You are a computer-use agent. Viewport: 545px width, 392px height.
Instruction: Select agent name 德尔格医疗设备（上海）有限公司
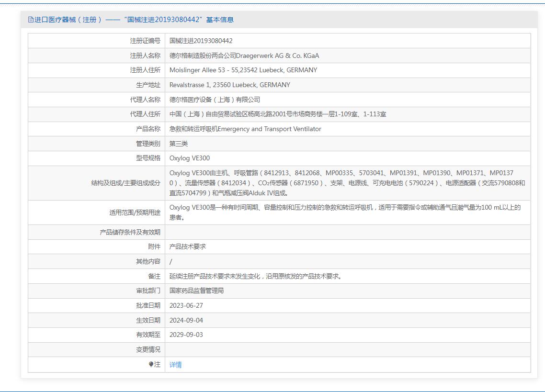(x=215, y=100)
